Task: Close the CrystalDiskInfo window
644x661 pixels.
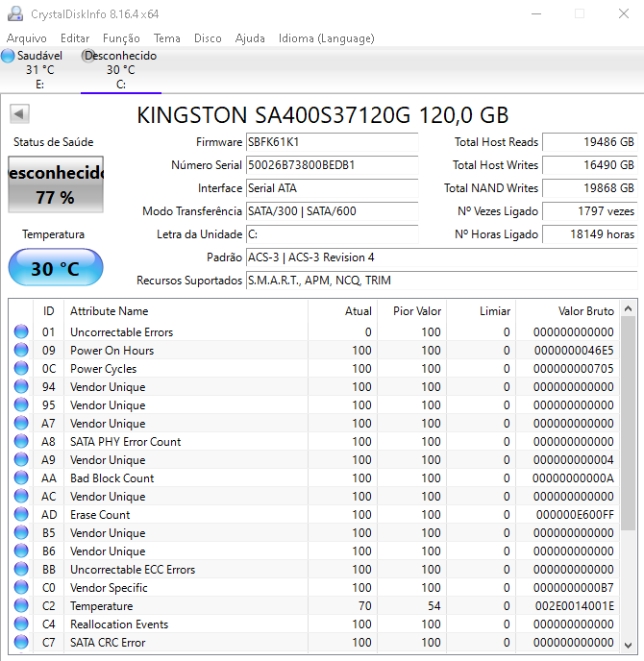Action: pyautogui.click(x=624, y=13)
